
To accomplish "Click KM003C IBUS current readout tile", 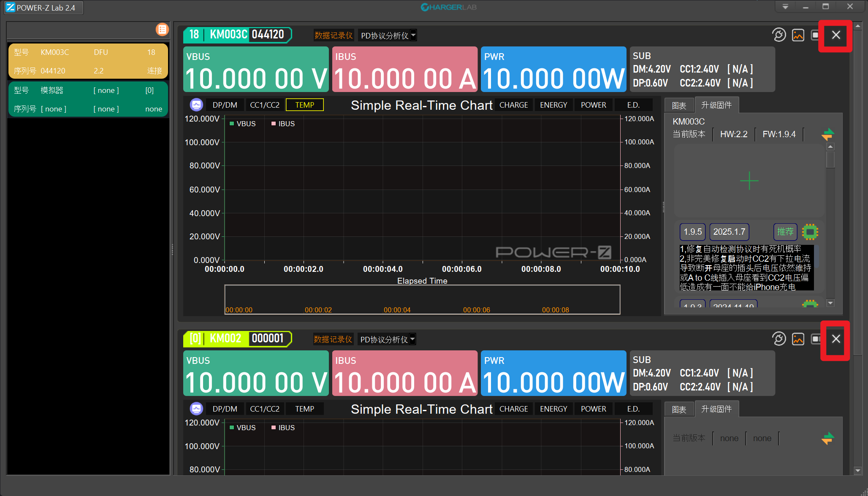I will coord(405,69).
